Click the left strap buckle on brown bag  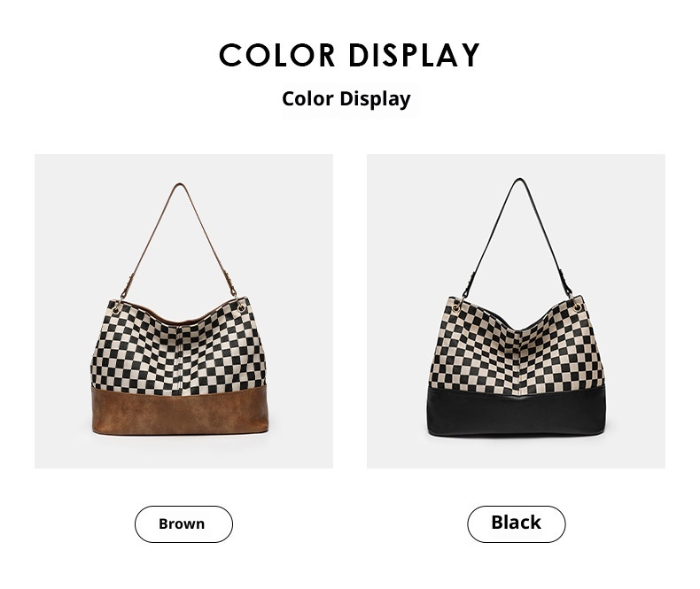point(130,281)
